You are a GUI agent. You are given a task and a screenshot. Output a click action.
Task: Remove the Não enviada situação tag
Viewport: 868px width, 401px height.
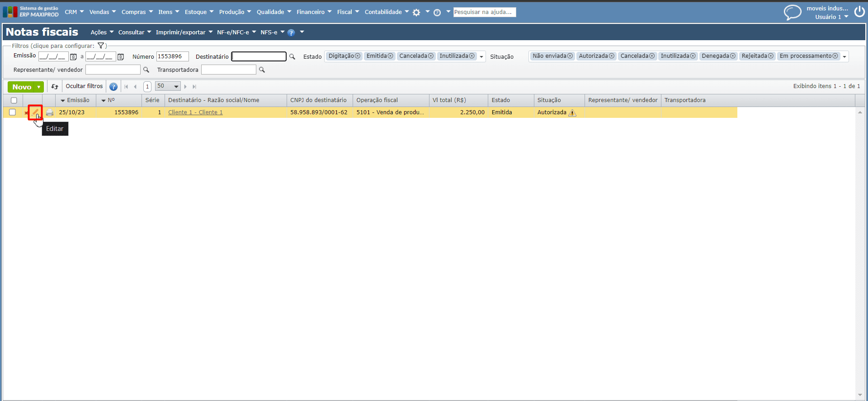pyautogui.click(x=570, y=56)
